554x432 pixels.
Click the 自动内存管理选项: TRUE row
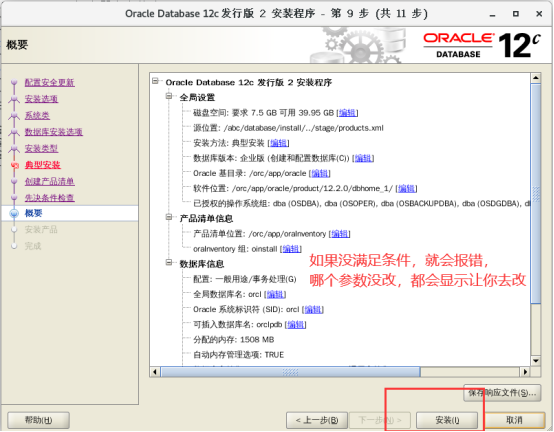click(x=238, y=355)
